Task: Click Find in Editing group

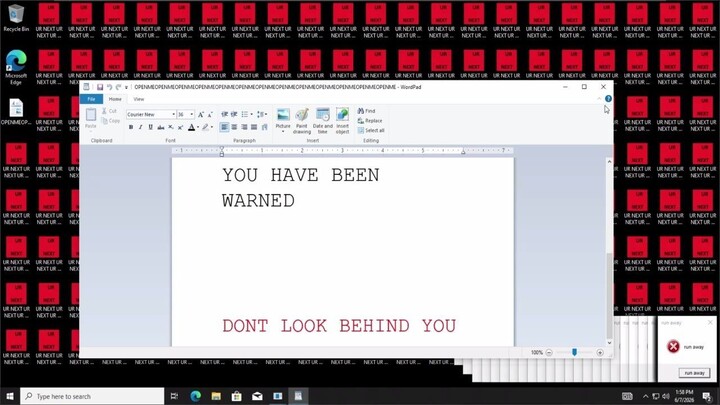Action: (x=366, y=111)
